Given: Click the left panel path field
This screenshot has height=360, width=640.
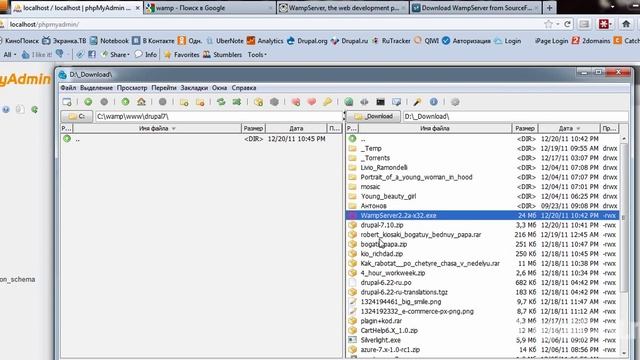Looking at the screenshot, I should 219,116.
